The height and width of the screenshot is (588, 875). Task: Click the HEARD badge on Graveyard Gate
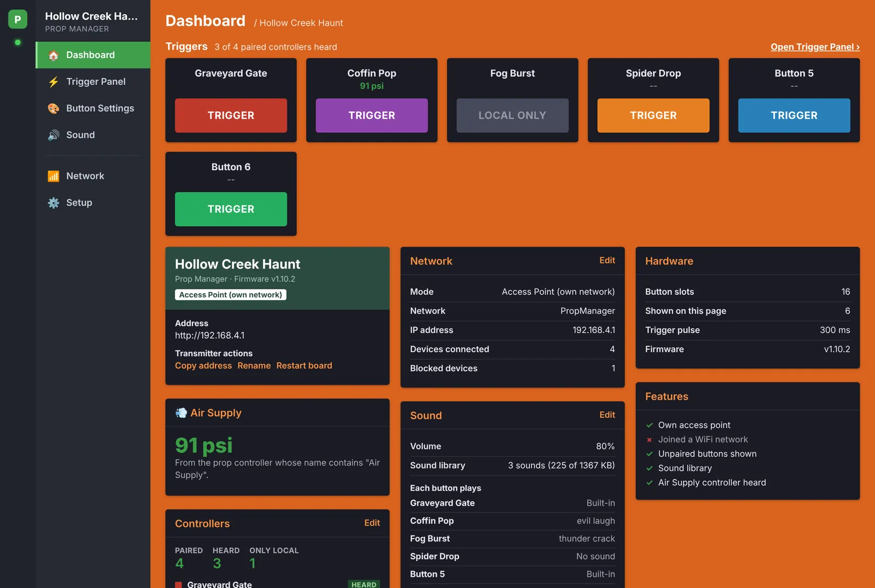click(x=364, y=584)
